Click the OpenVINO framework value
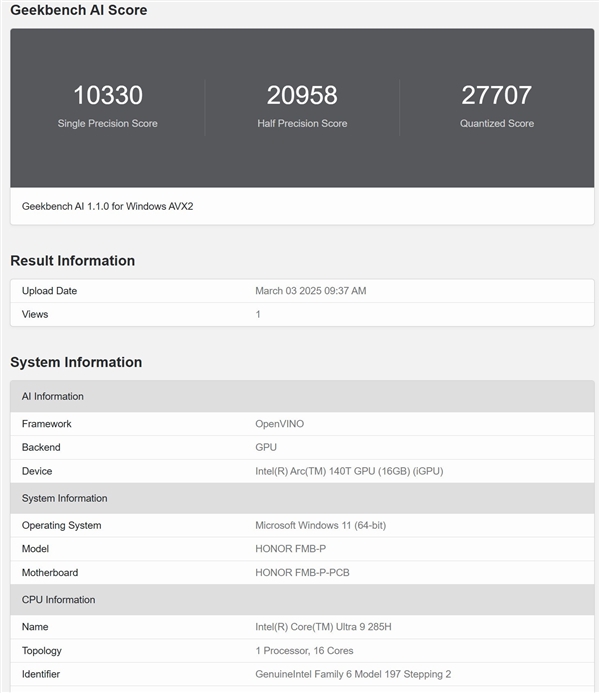 coord(279,424)
